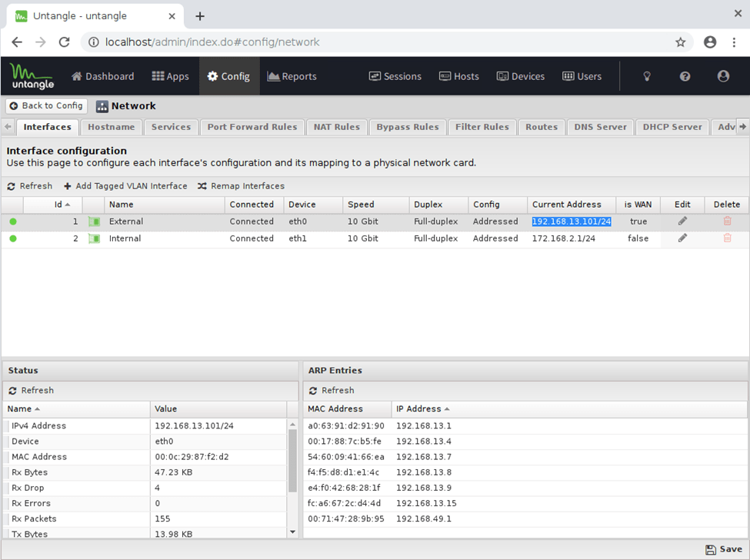Open the DHCP Server tab
This screenshot has height=560, width=750.
[672, 127]
